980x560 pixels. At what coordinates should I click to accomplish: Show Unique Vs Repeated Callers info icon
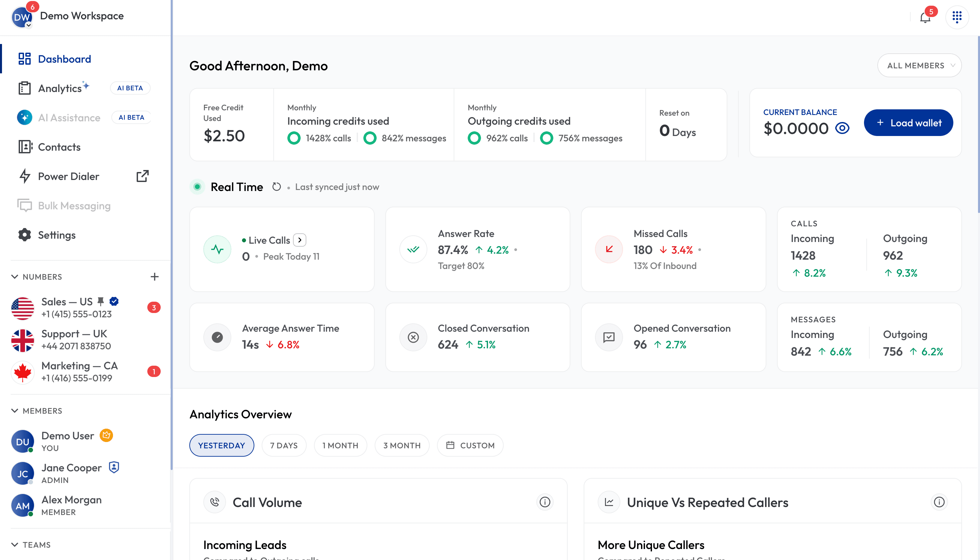(939, 502)
